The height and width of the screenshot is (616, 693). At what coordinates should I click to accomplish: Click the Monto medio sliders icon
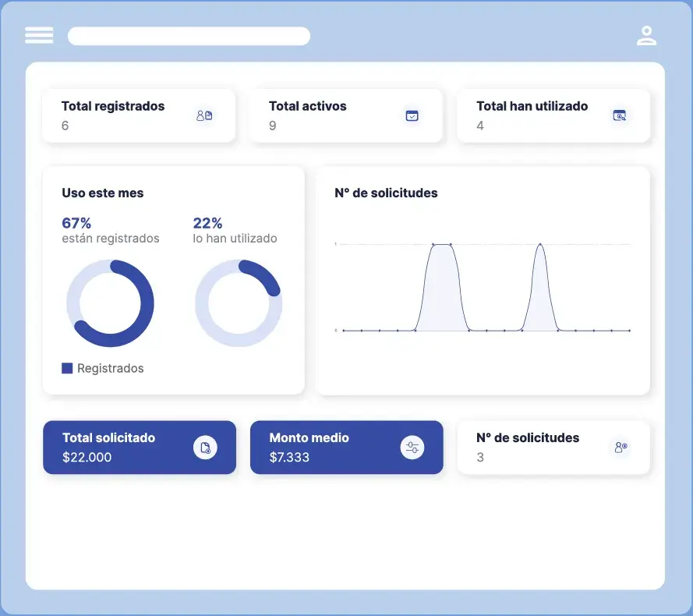point(412,448)
